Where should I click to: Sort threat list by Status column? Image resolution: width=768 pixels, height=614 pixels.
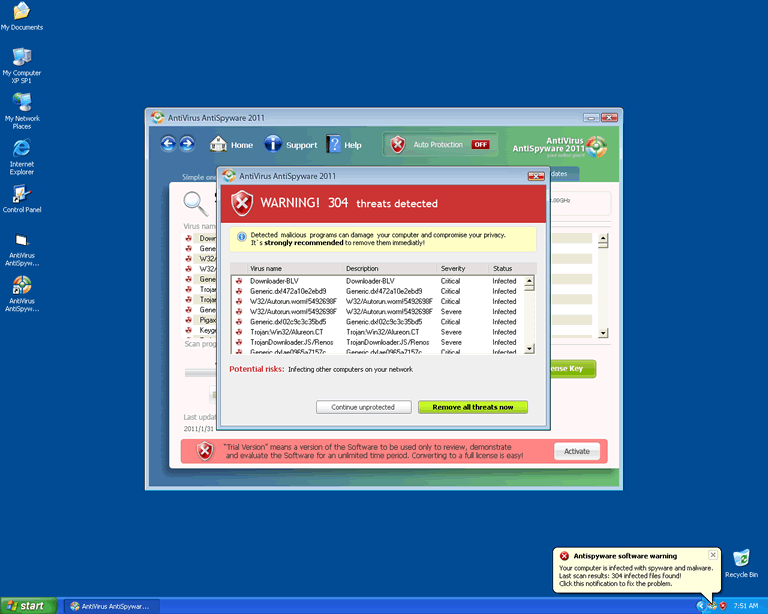pyautogui.click(x=506, y=268)
